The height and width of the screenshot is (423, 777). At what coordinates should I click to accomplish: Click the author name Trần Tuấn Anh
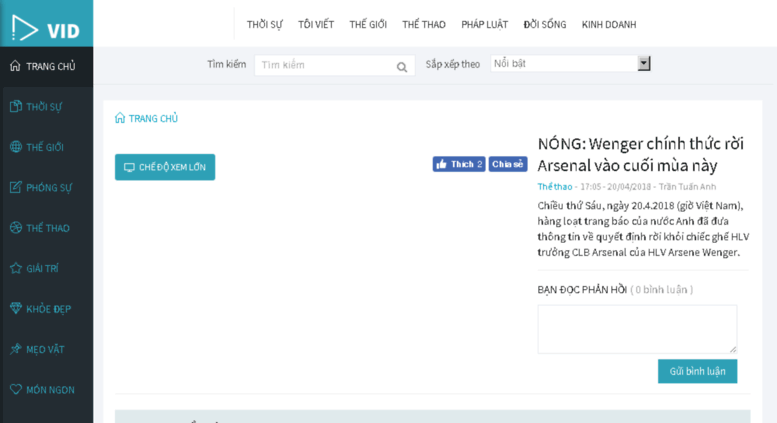(687, 187)
